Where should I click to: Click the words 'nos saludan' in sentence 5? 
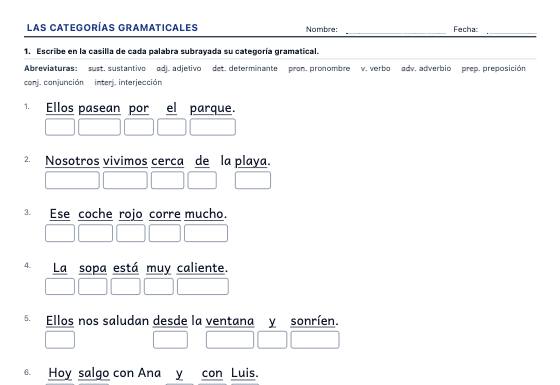114,321
